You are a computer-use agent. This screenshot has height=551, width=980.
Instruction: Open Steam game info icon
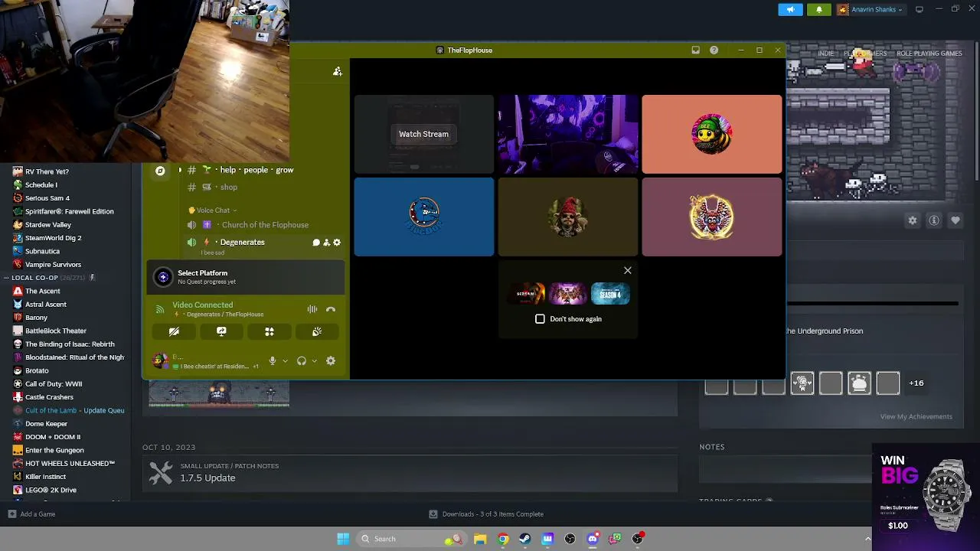click(934, 220)
